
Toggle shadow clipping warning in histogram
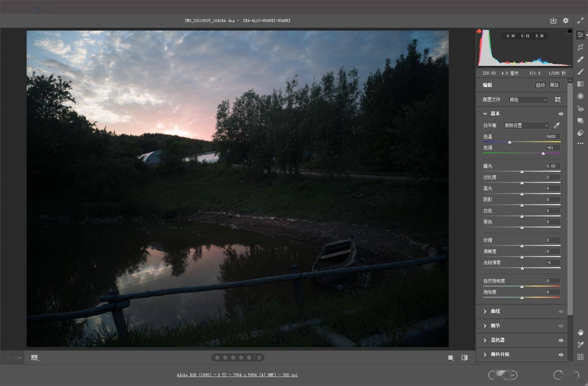479,31
